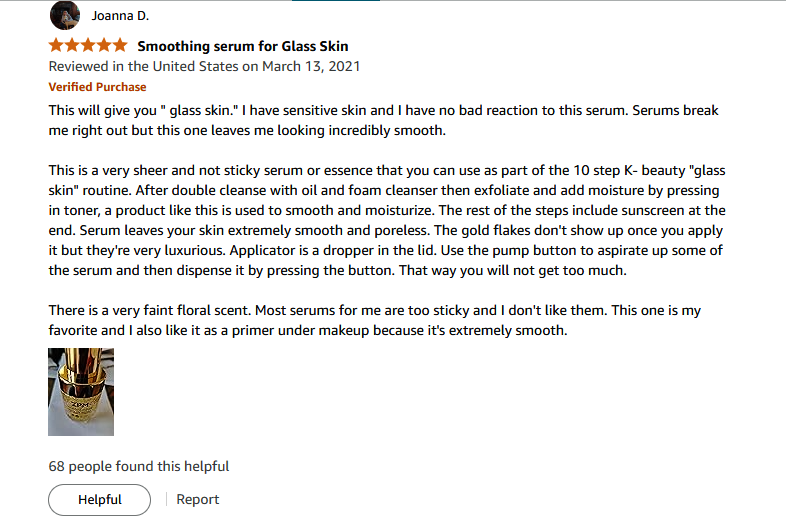Screen dimensions: 786x516
Task: Open Joanna D.'s profile avatar
Action: (x=65, y=16)
